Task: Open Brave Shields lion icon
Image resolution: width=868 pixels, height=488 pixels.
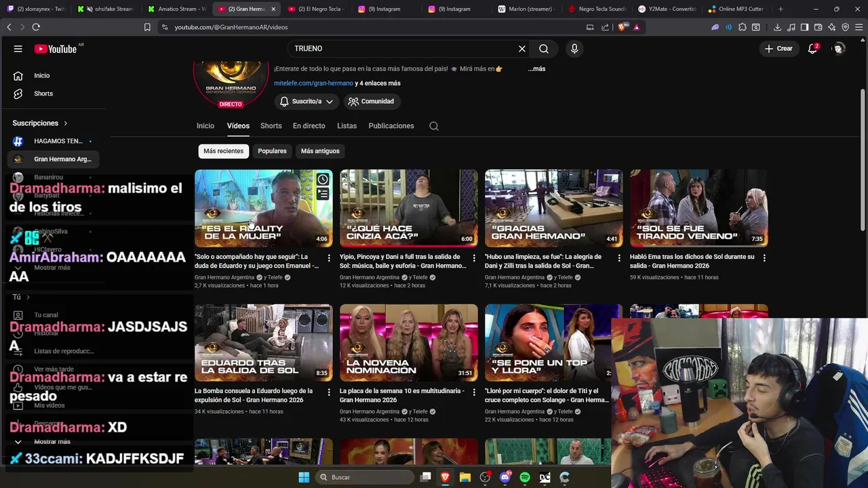Action: pyautogui.click(x=623, y=27)
